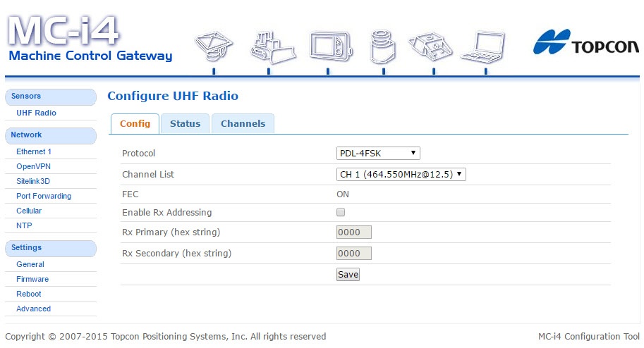Click the Protocol label
644x348 pixels.
coord(138,153)
